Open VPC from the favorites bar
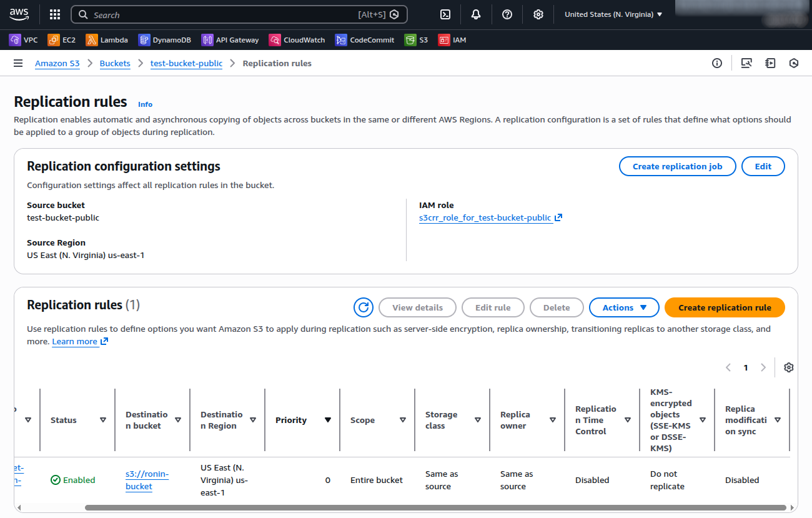The height and width of the screenshot is (518, 812). pos(24,40)
